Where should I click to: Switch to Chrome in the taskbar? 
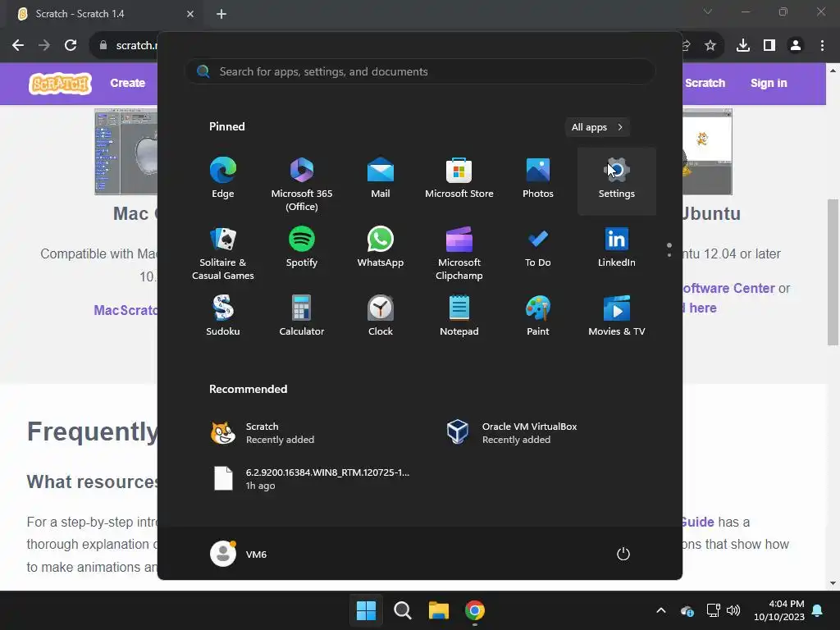(475, 610)
